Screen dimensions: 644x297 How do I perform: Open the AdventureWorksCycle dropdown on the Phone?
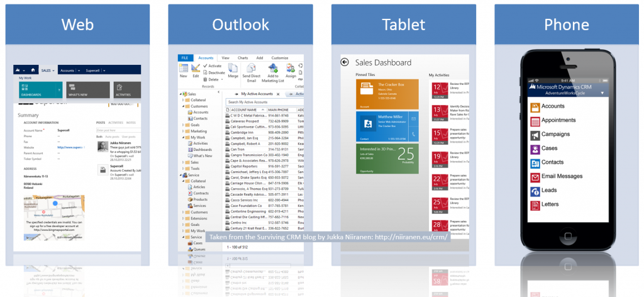[602, 93]
